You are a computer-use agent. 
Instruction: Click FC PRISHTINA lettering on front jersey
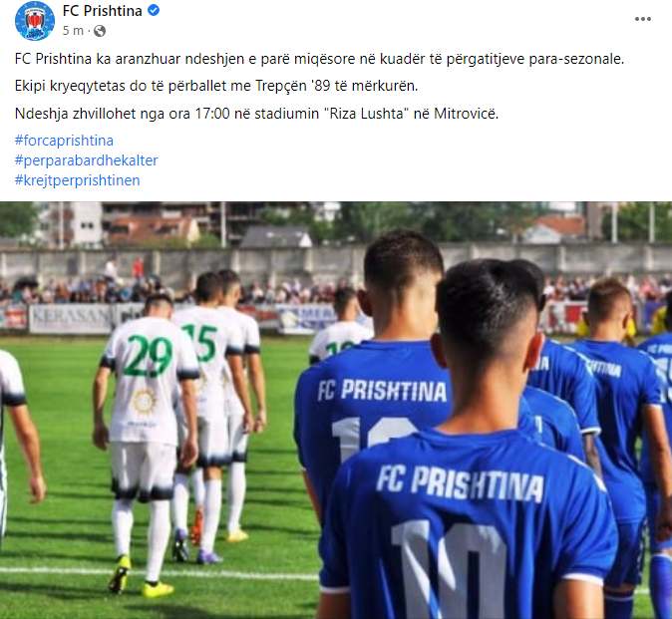(460, 484)
